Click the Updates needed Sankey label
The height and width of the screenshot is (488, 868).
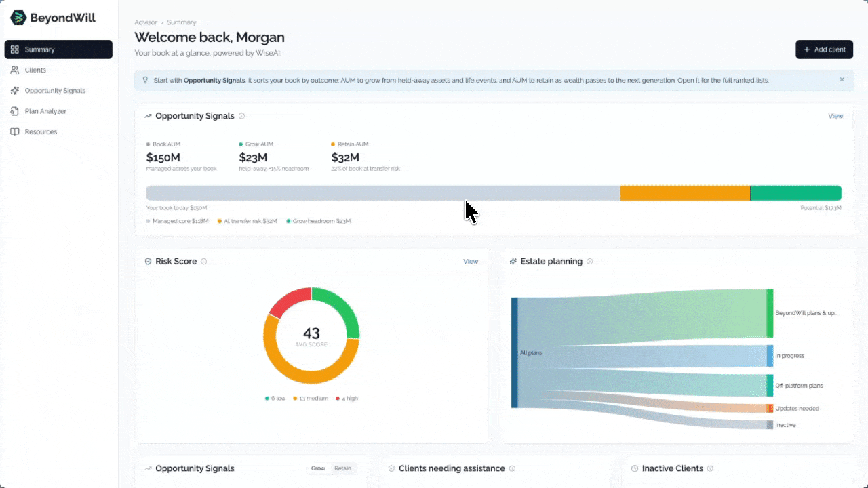click(x=797, y=409)
